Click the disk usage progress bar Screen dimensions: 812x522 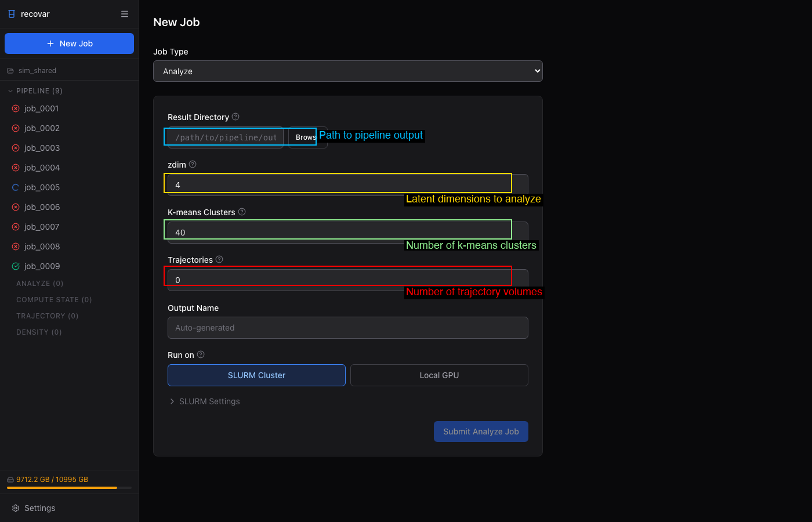pyautogui.click(x=69, y=488)
